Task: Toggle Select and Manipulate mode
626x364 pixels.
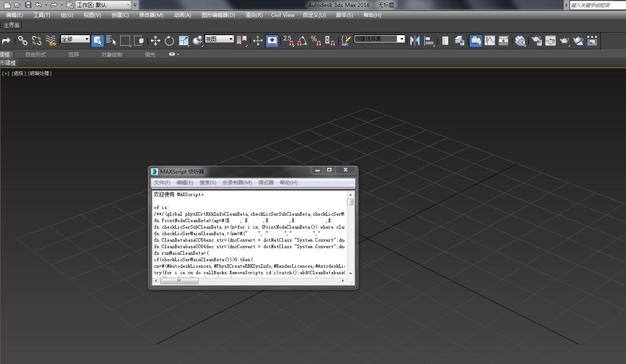Action: coord(258,41)
